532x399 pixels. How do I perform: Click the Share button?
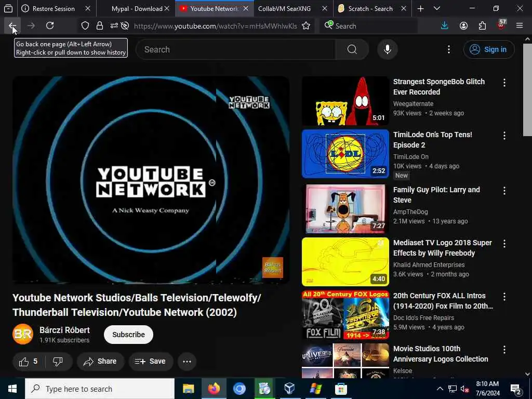101,362
